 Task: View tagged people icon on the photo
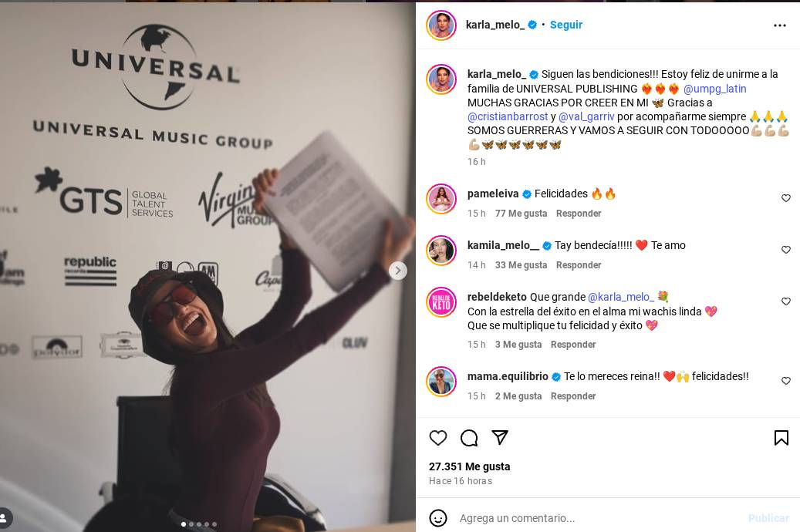(5, 517)
